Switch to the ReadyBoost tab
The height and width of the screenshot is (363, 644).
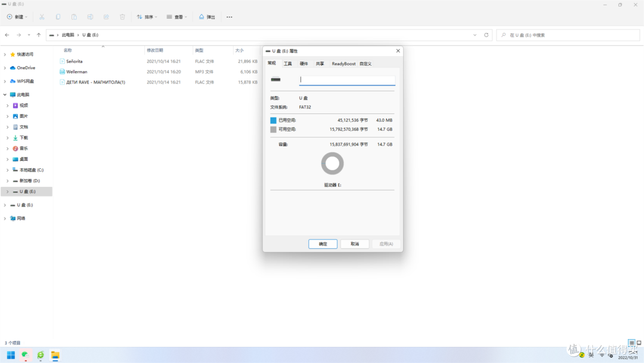(x=343, y=64)
